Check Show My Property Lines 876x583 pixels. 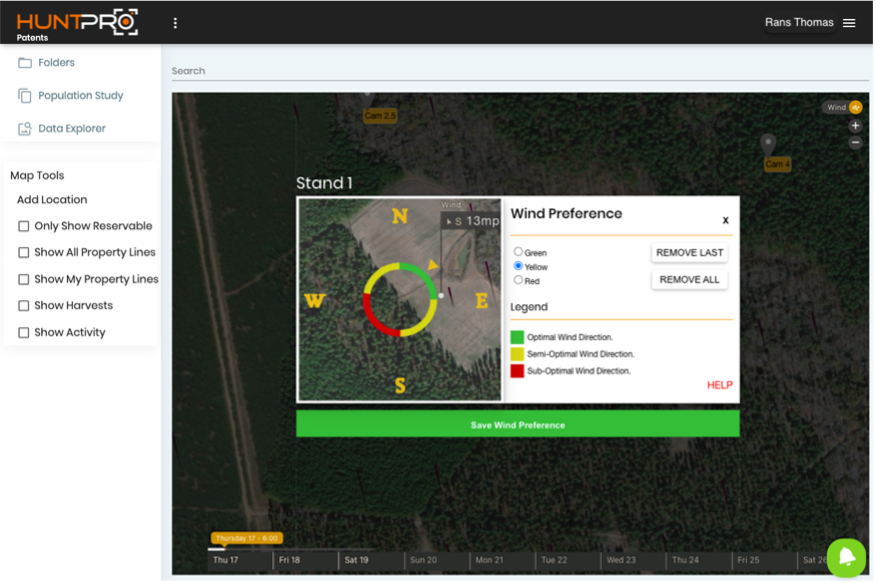point(23,279)
